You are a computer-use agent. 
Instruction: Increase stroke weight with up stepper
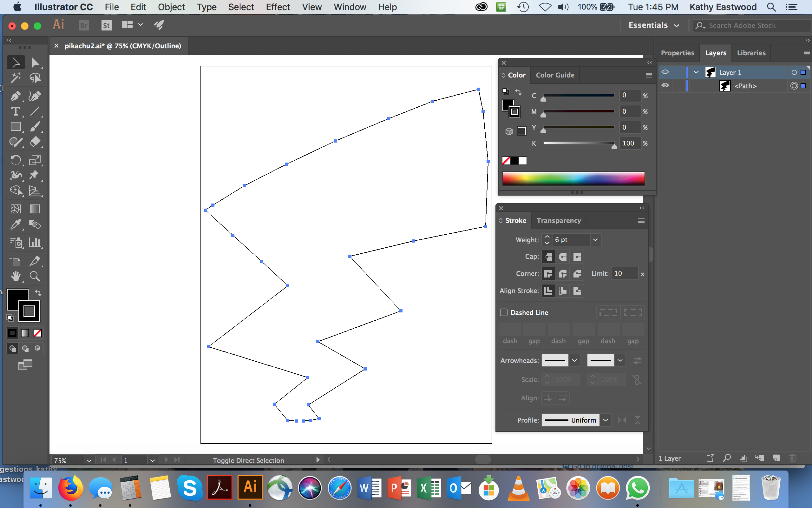pos(547,237)
